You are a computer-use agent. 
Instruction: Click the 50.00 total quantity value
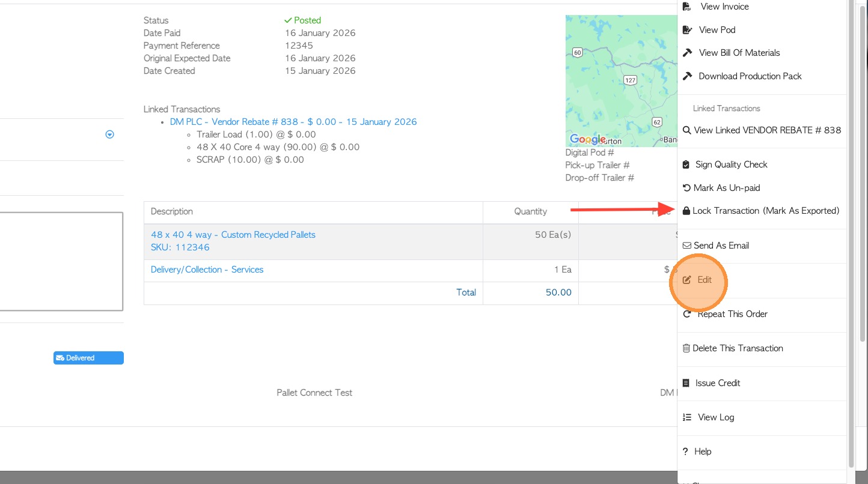tap(558, 292)
